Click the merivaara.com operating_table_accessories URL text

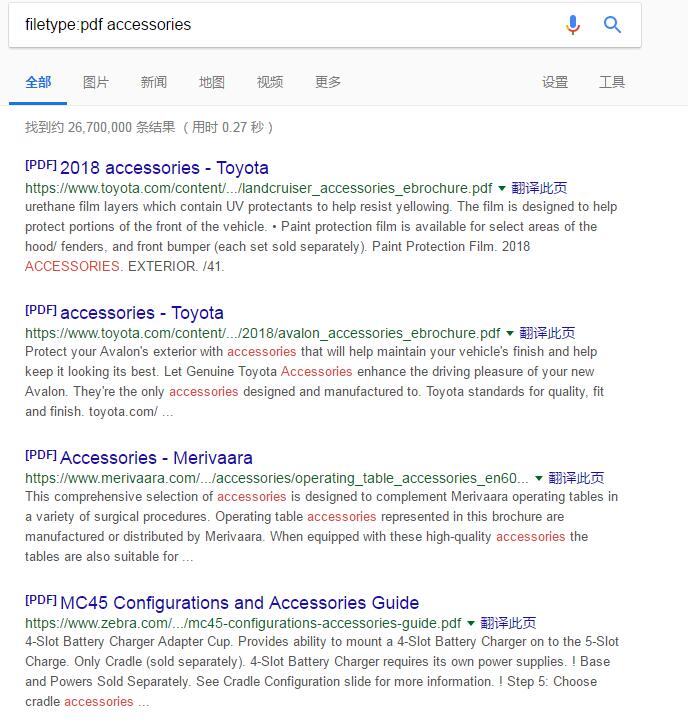(x=277, y=478)
